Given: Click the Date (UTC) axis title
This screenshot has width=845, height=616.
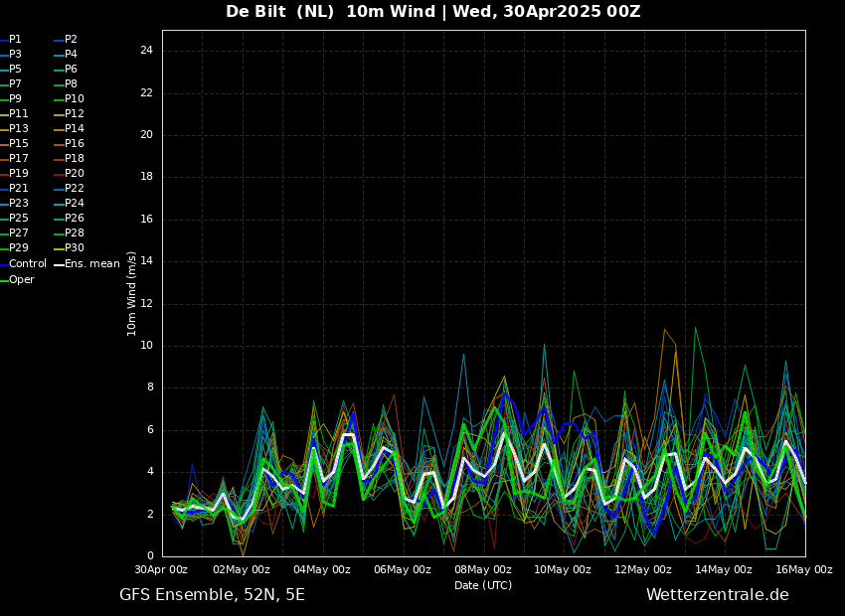Looking at the screenshot, I should click(483, 586).
